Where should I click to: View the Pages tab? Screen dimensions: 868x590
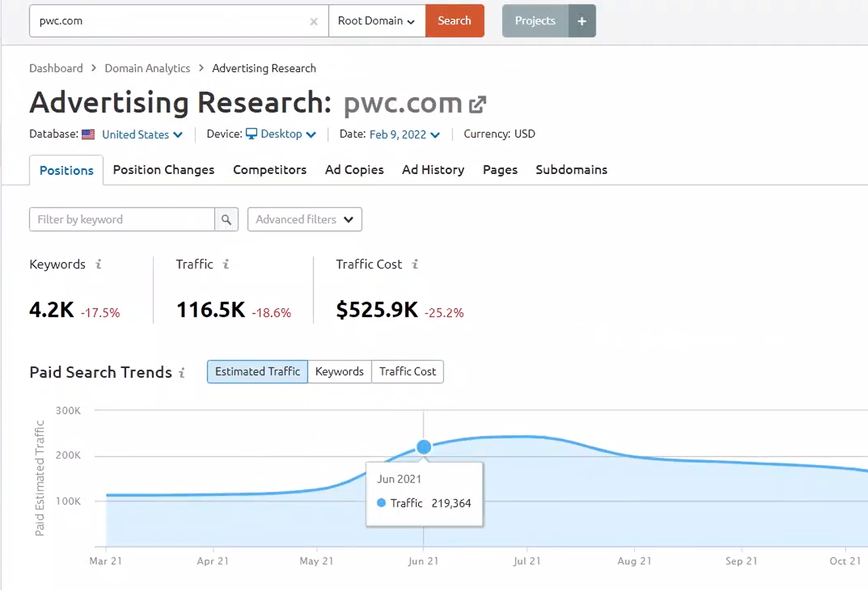click(500, 170)
